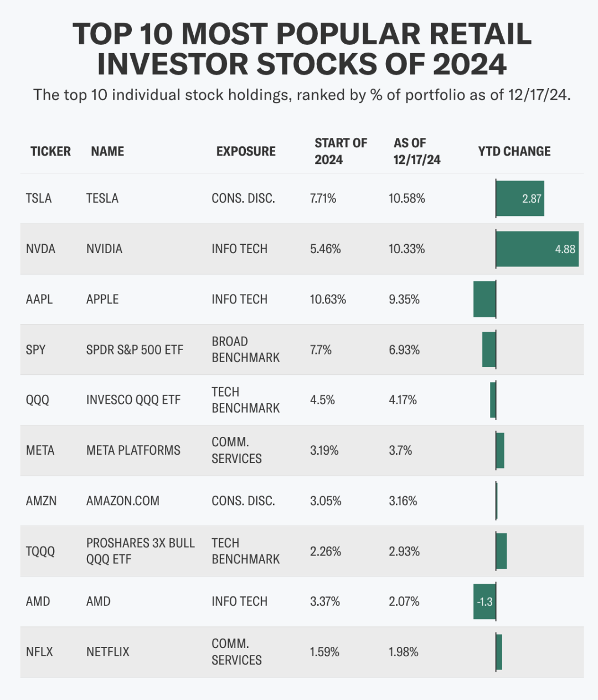The width and height of the screenshot is (598, 700).
Task: Click Apple's 10.63% start-of-2024 value
Action: click(x=328, y=299)
